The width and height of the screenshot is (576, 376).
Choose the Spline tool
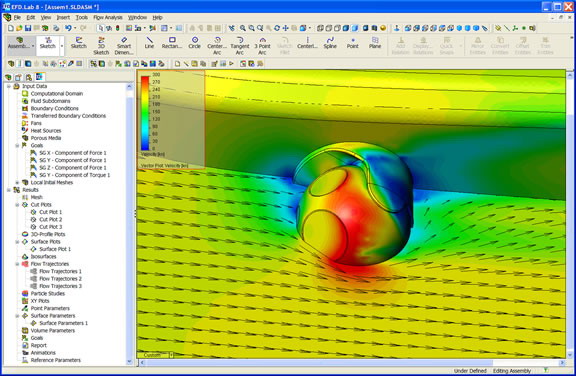tap(330, 43)
